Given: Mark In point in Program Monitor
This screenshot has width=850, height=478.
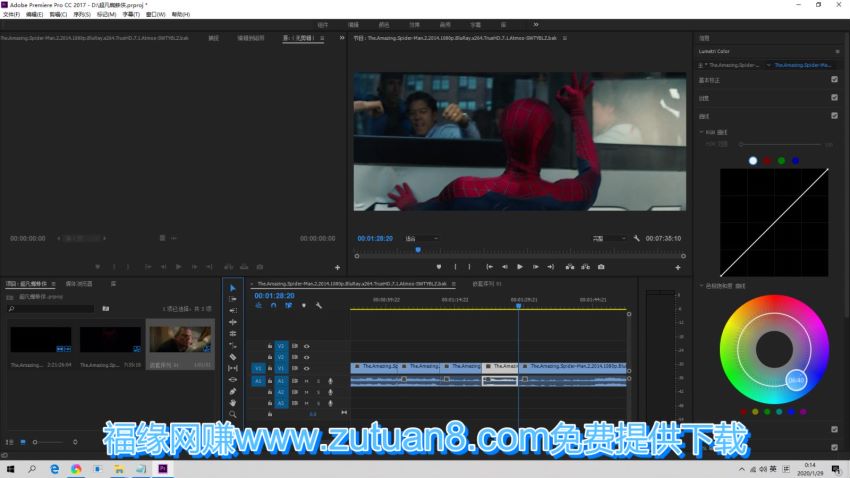Looking at the screenshot, I should pos(455,267).
